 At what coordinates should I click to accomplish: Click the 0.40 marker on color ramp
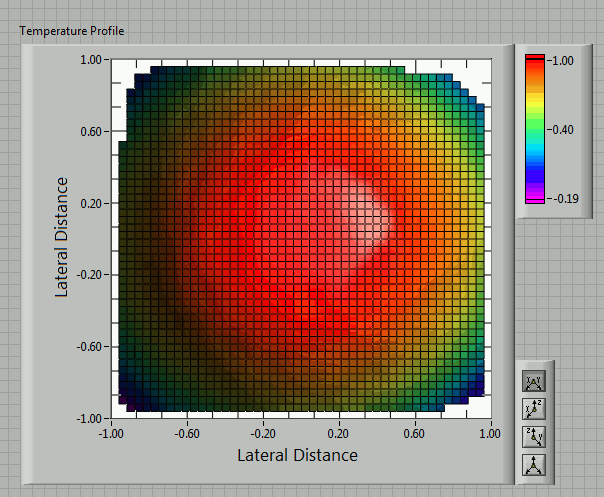561,129
